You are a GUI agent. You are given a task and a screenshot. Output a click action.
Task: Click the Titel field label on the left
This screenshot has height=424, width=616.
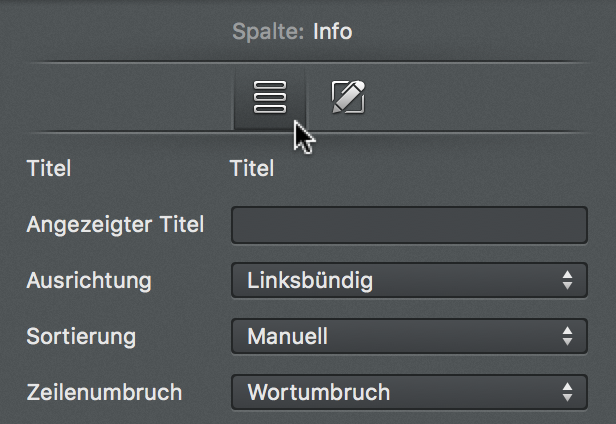[49, 169]
